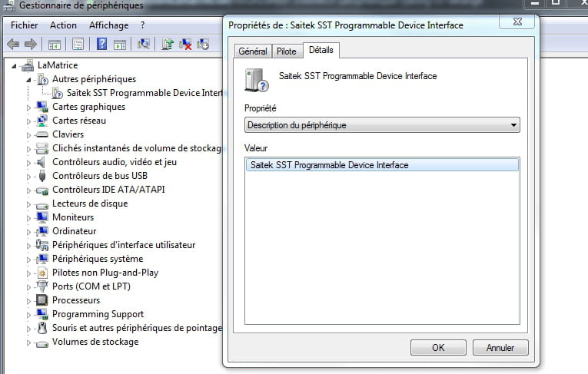Image resolution: width=588 pixels, height=374 pixels.
Task: Click the show/hide console tree icon
Action: (55, 45)
